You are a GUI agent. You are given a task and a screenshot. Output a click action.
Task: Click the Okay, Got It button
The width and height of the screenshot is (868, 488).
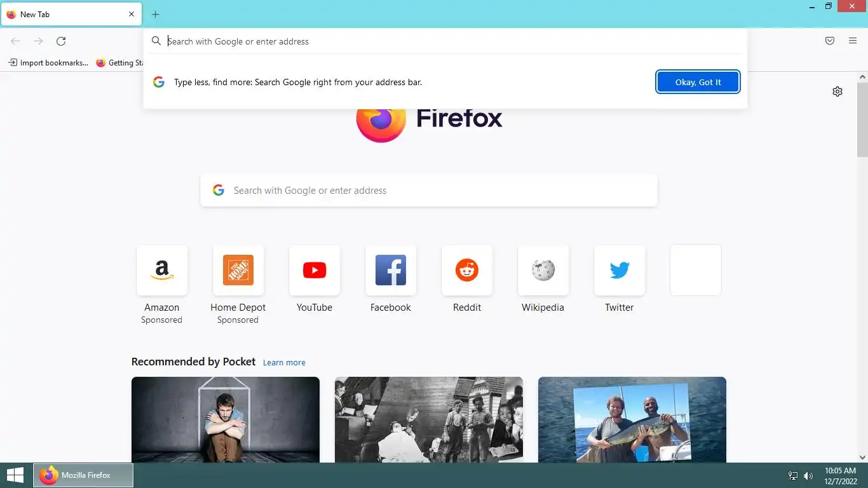point(698,82)
